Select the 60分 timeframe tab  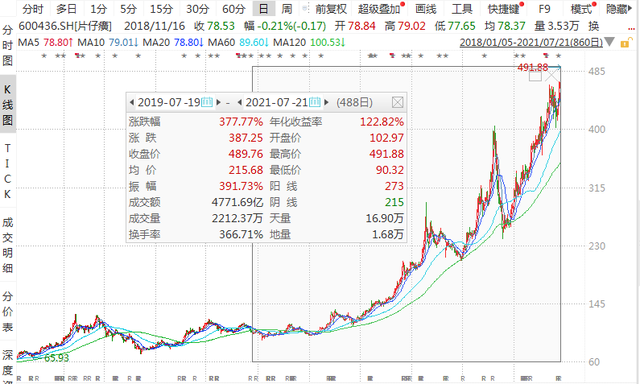233,9
